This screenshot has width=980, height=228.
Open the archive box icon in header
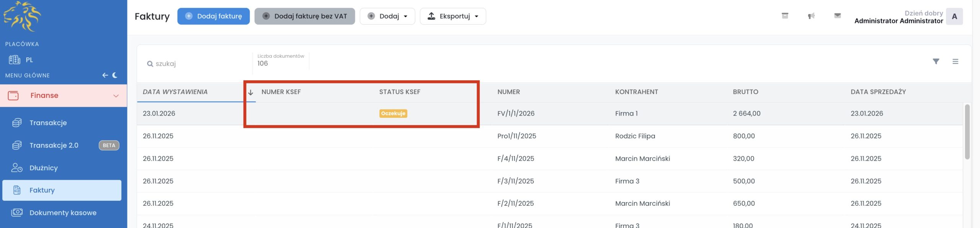pyautogui.click(x=785, y=16)
